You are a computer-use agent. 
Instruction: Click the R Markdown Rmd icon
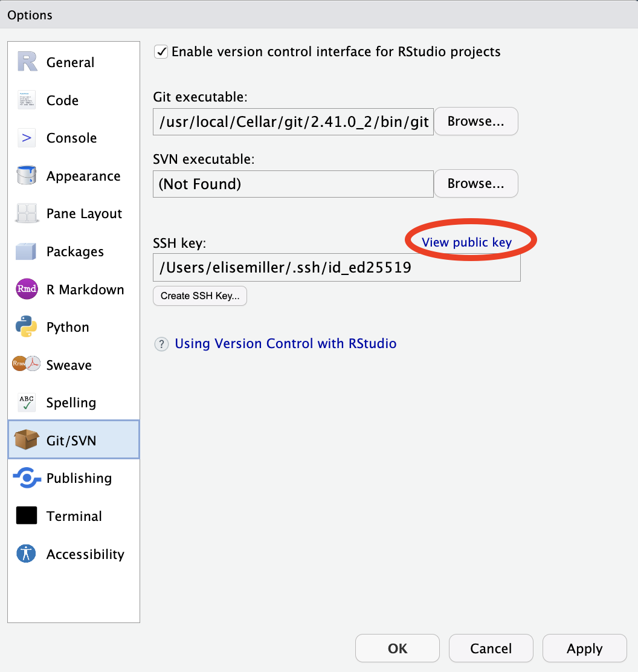(27, 289)
